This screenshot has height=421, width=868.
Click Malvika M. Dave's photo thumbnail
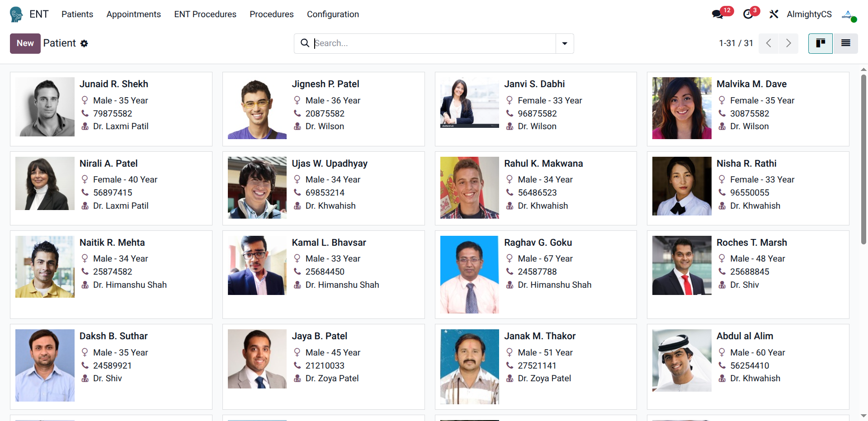point(682,108)
